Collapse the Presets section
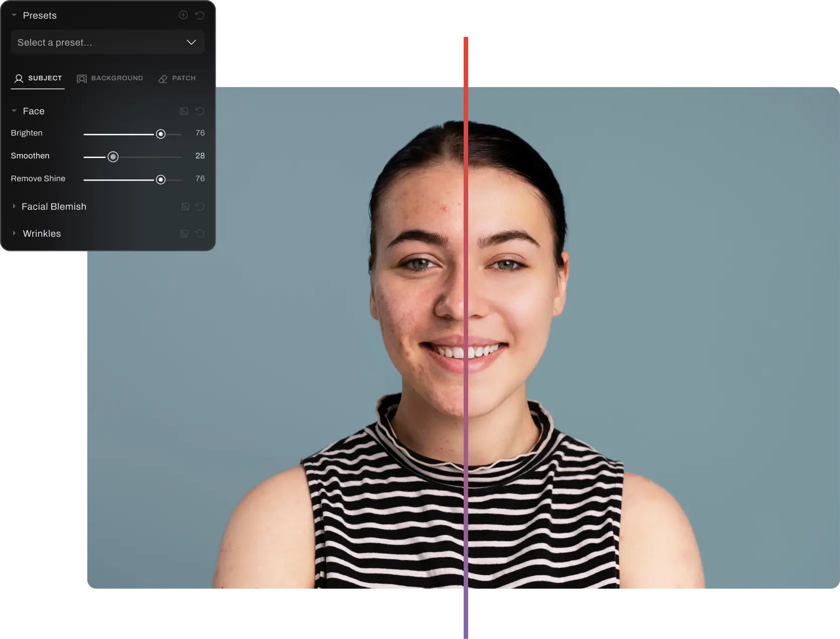Screen dimensions: 840x639 tap(14, 16)
